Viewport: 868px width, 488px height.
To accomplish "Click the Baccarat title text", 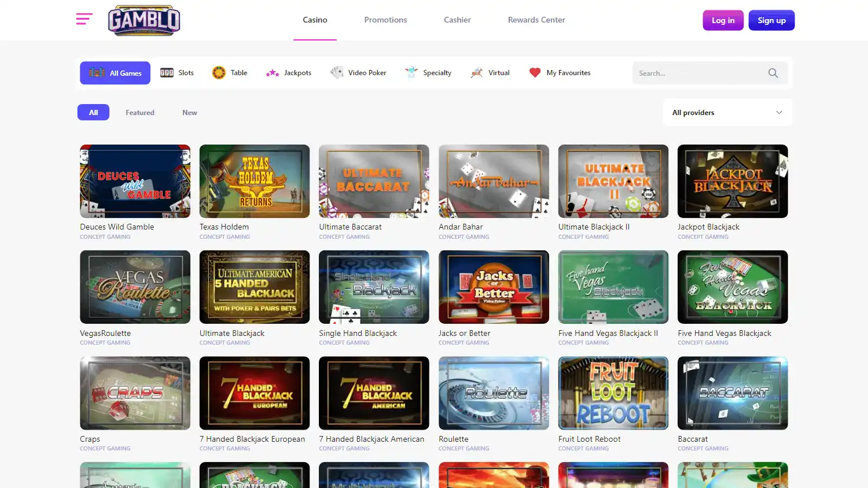I will click(693, 439).
